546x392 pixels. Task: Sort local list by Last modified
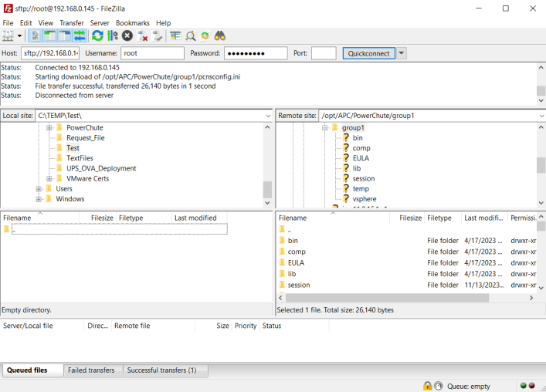tap(199, 218)
